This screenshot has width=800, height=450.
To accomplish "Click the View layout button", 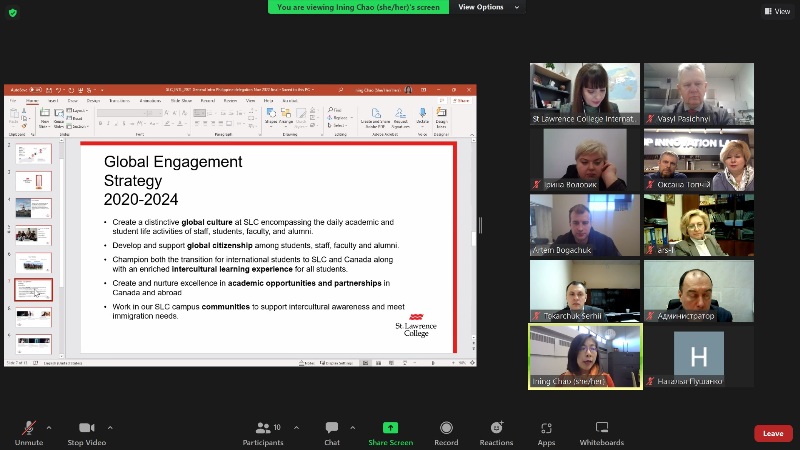I will [777, 11].
